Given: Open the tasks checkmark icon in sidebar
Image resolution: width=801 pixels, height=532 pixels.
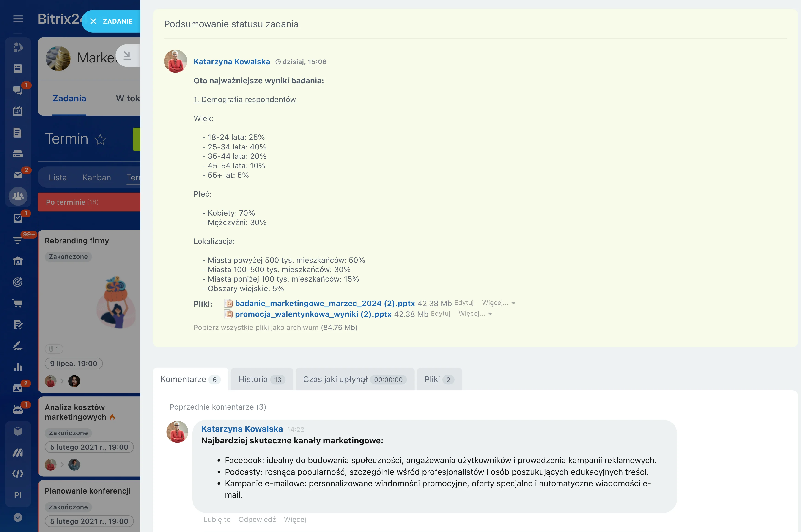Looking at the screenshot, I should 18,218.
